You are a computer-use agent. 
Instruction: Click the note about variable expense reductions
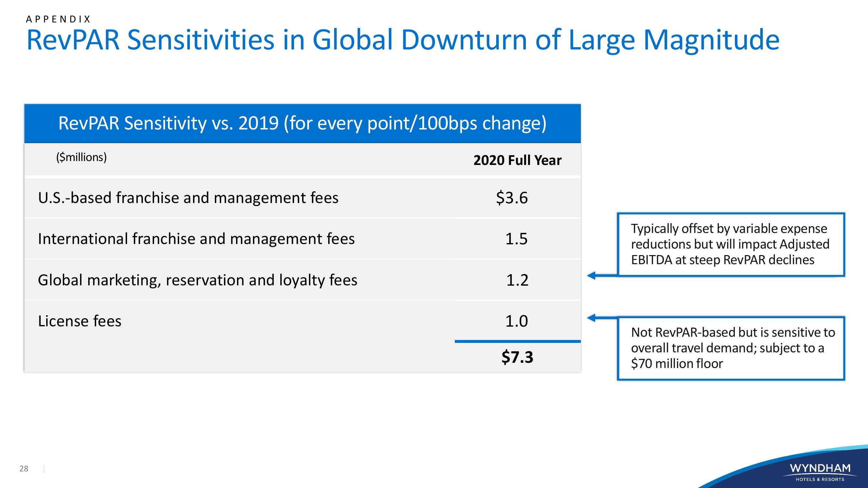(731, 245)
